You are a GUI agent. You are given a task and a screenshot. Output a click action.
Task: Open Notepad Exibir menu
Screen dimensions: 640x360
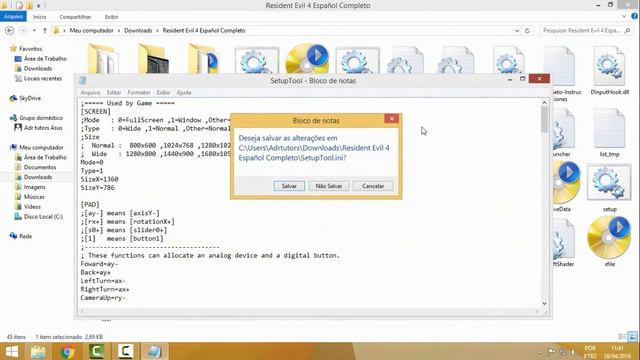click(163, 93)
